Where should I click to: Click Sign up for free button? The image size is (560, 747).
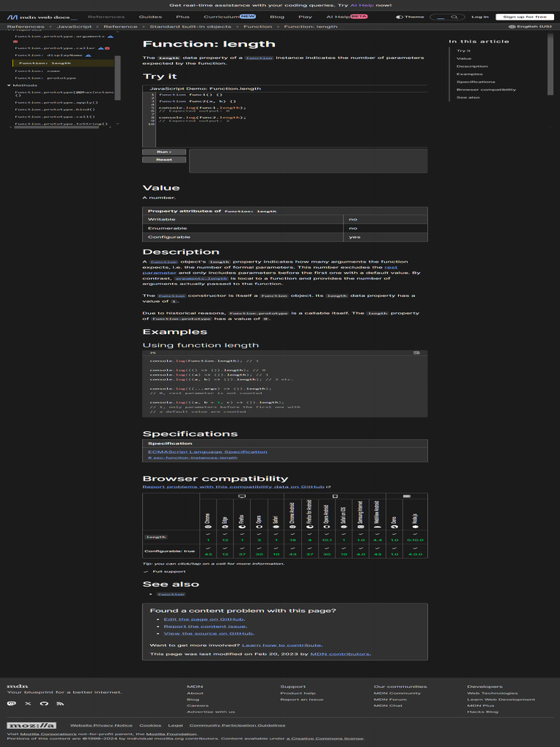tap(524, 17)
